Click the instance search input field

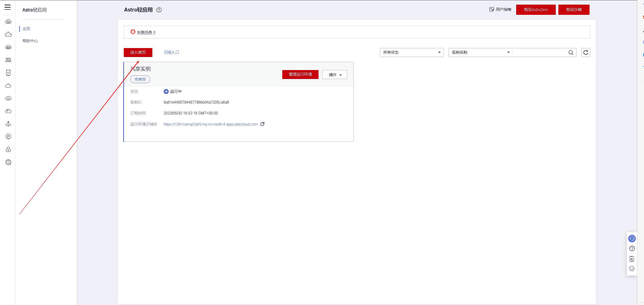[x=539, y=52]
